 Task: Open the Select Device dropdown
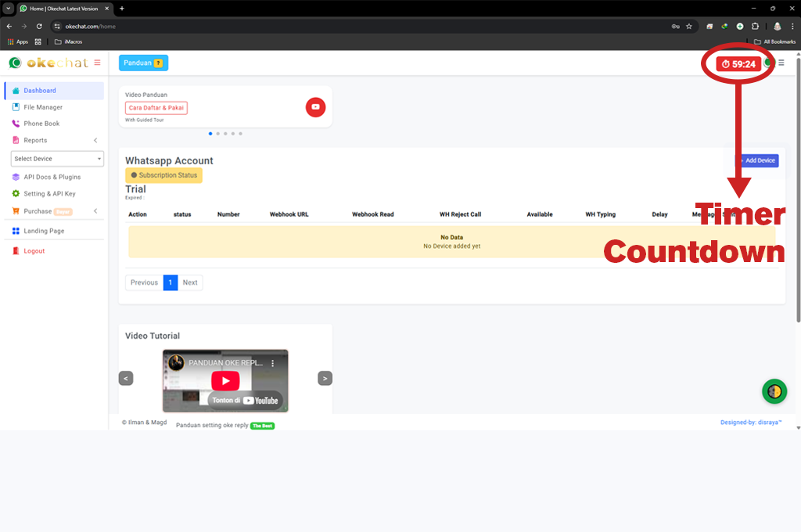57,159
